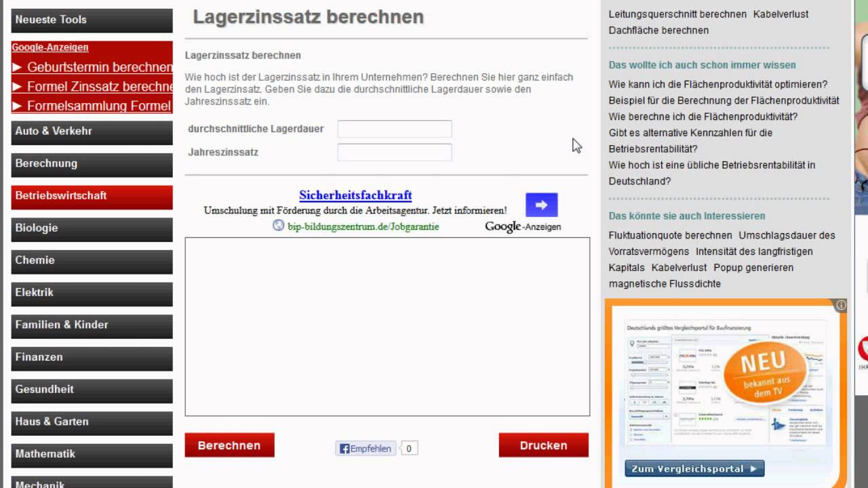The image size is (868, 488).
Task: Click the blue arrow ad button
Action: click(x=541, y=205)
